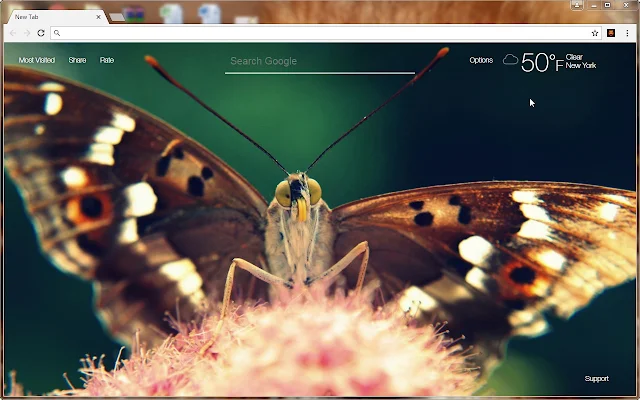This screenshot has height=400, width=640.
Task: Click the Clear weather condition text
Action: pos(574,57)
